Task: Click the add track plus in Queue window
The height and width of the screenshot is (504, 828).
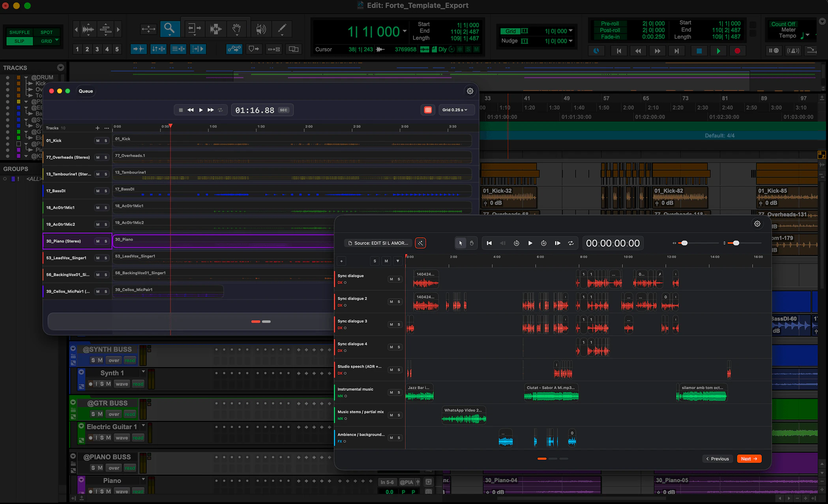Action: (97, 128)
